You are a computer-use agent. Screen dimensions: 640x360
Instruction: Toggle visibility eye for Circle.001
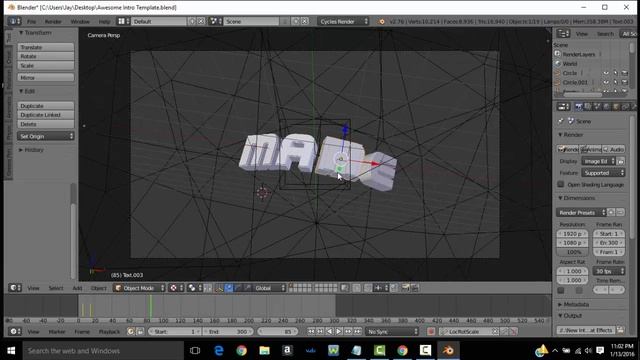tap(606, 82)
